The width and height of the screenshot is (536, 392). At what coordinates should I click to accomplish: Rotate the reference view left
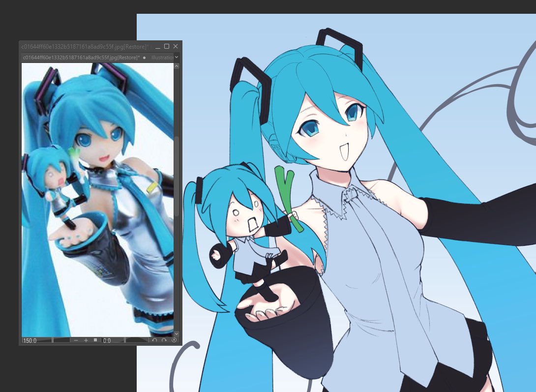pos(154,340)
